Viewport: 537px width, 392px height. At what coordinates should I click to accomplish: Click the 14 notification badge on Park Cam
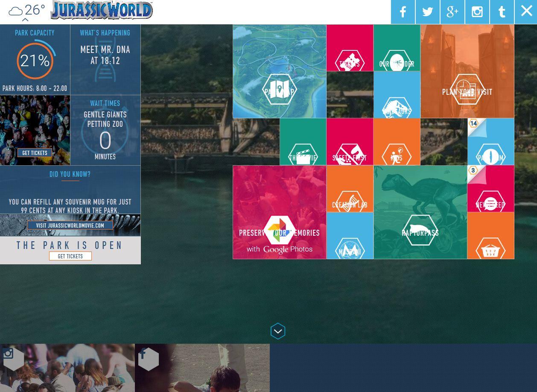click(x=474, y=124)
